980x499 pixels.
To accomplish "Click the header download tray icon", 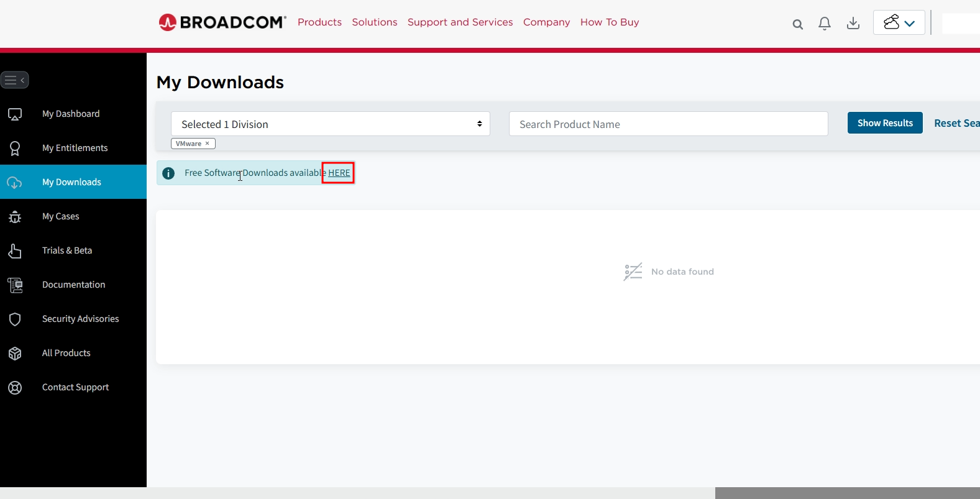I will coord(853,24).
